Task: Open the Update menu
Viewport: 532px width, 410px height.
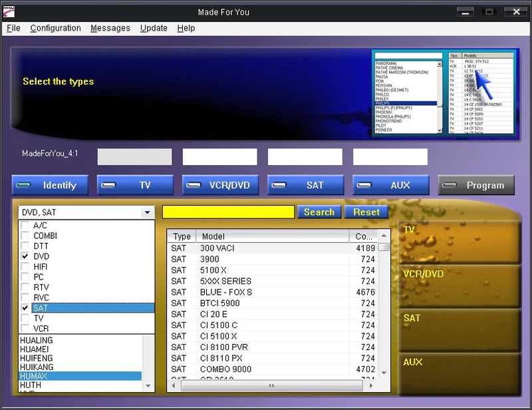Action: point(154,28)
